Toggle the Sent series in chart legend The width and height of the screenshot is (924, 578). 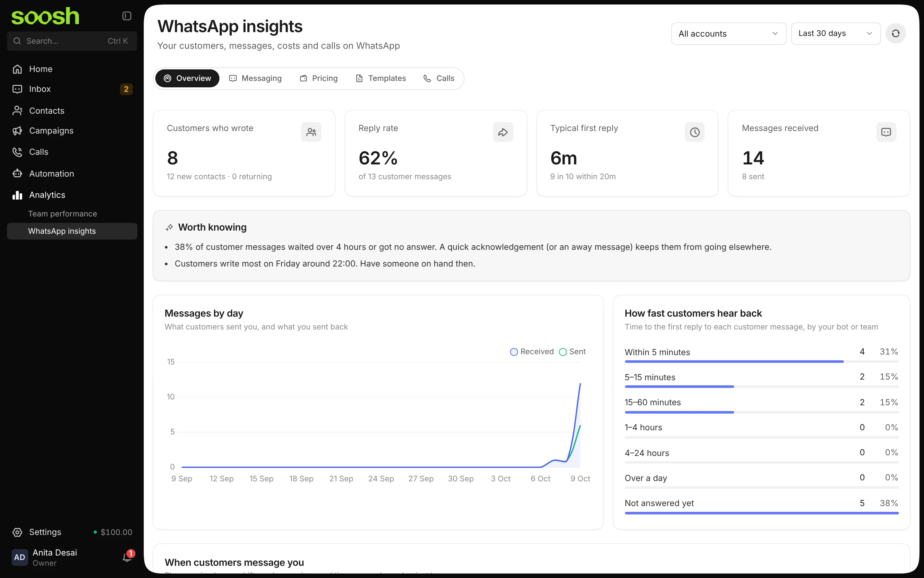tap(572, 352)
